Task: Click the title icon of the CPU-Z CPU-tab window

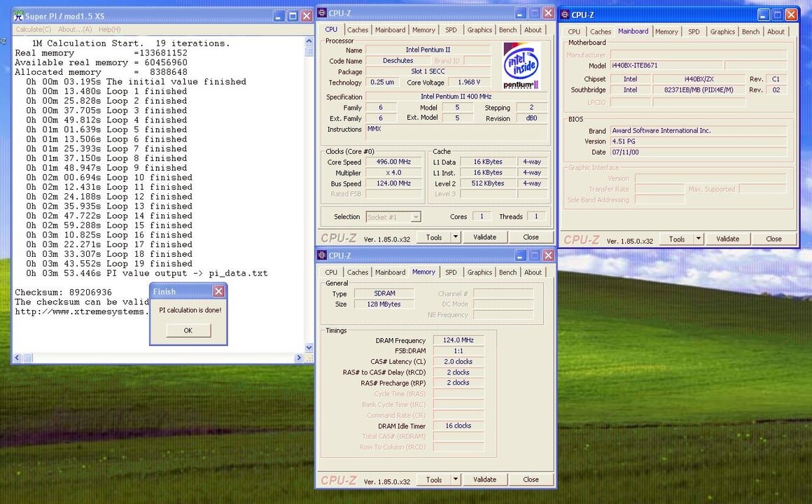Action: [x=322, y=13]
